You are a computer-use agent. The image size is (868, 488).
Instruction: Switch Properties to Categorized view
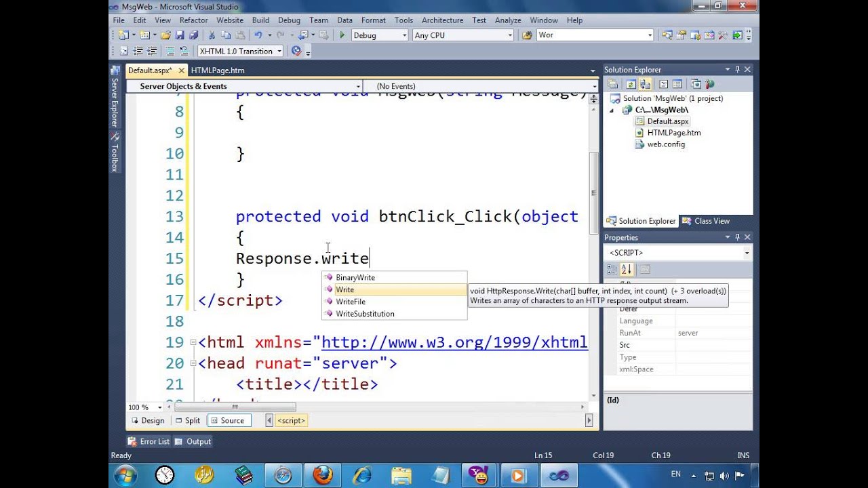612,269
